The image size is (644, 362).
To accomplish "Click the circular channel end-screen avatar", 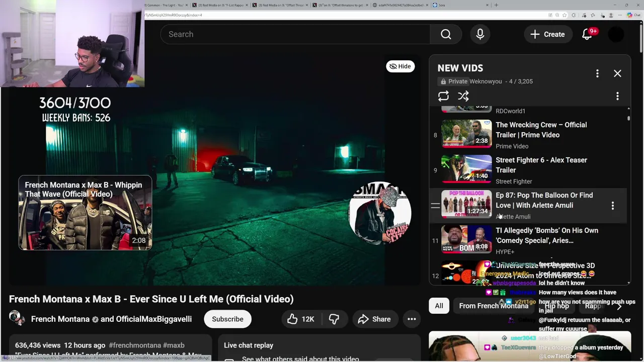I will [x=380, y=213].
